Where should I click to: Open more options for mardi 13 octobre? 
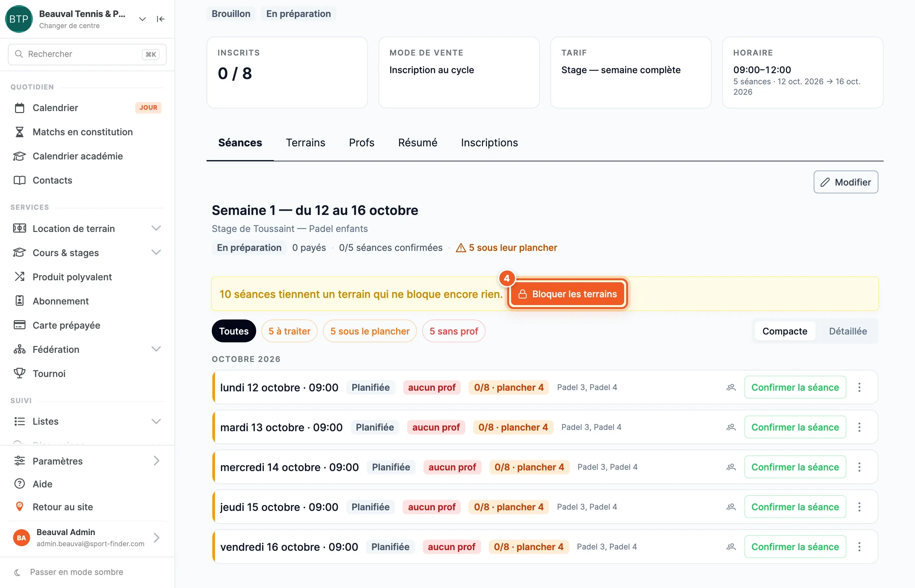tap(859, 427)
